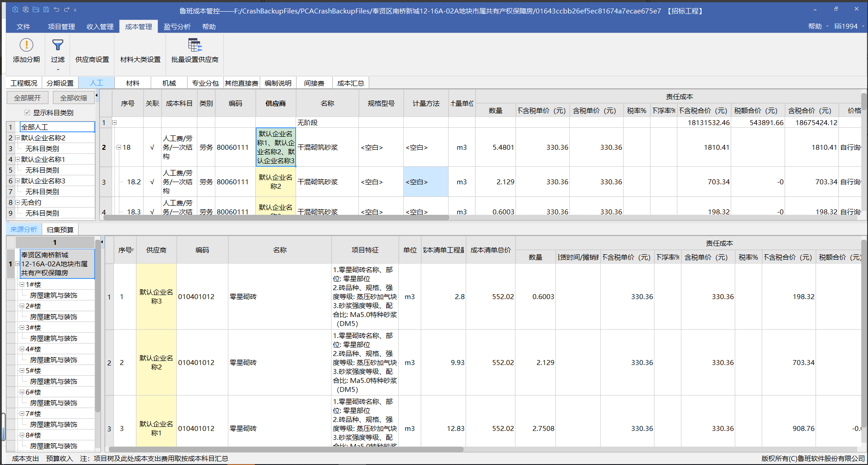This screenshot has width=868, height=465.
Task: Select the 成本汇总 tab
Action: (x=351, y=83)
